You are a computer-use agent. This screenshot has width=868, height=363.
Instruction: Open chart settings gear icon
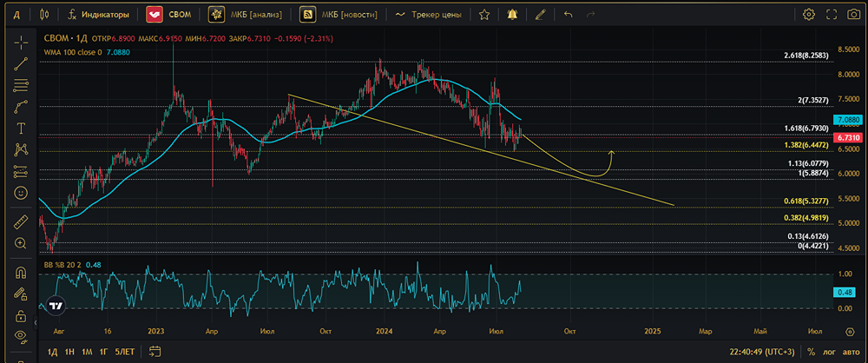point(809,15)
